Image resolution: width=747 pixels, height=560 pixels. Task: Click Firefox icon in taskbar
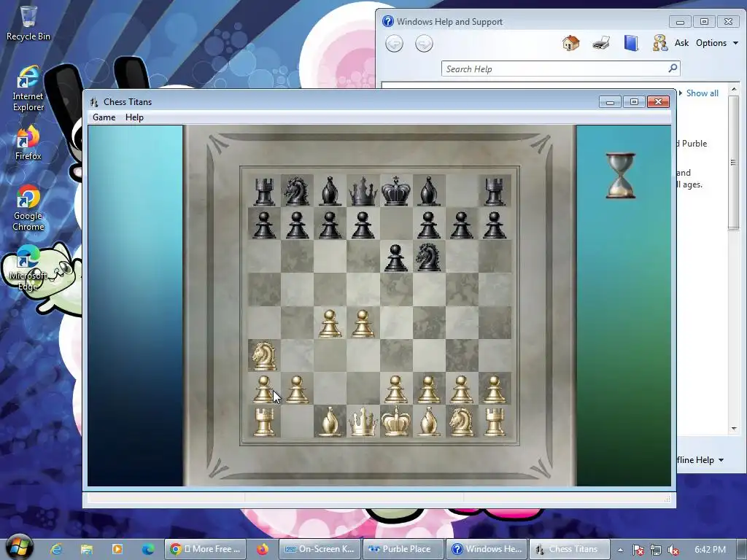[263, 549]
